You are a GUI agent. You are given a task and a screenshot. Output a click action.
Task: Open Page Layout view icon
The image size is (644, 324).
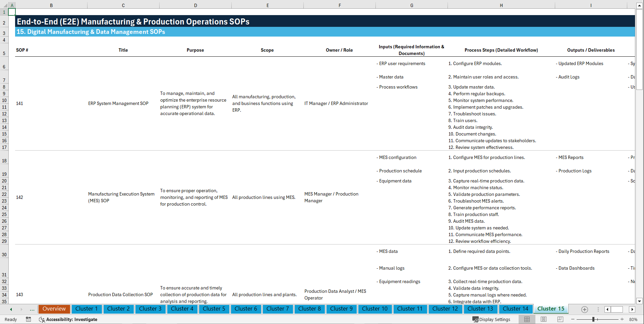tap(543, 319)
